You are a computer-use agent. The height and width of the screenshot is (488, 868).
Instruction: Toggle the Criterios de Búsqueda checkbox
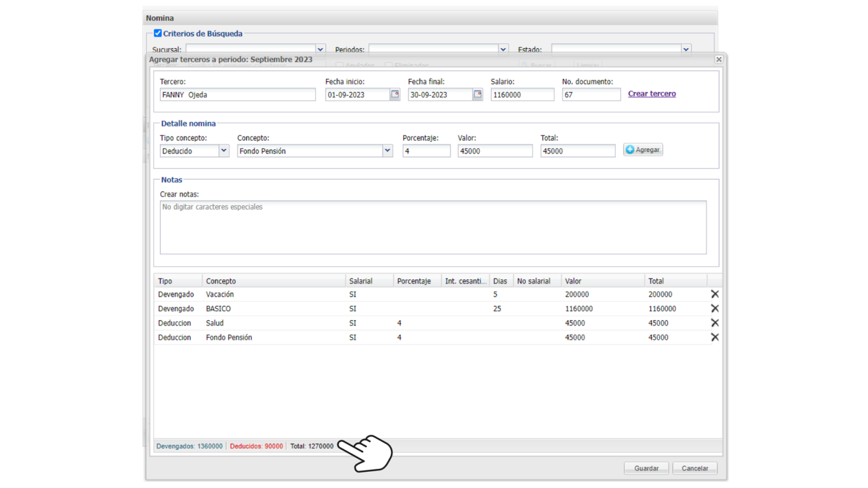(x=157, y=33)
